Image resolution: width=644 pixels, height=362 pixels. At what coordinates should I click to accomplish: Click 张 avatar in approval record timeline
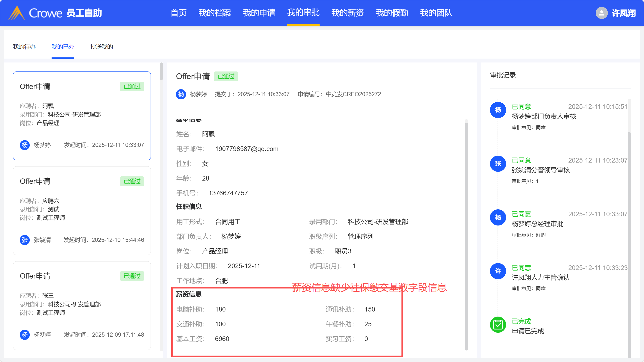[x=498, y=163]
